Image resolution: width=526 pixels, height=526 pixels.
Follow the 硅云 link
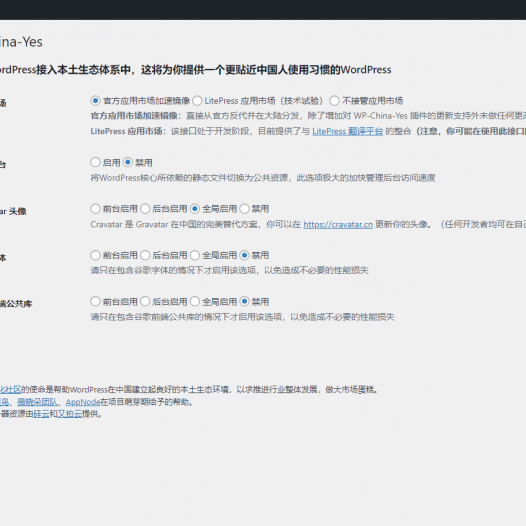[x=41, y=414]
